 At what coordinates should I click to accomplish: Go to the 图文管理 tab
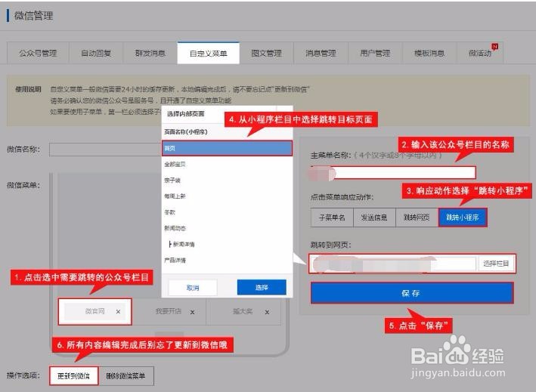(x=266, y=54)
